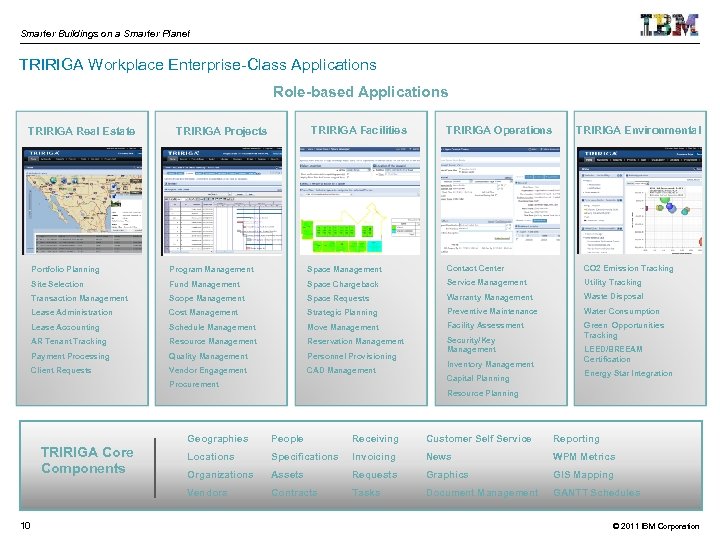Select 'LEED/BREEAM Certification' item
The image size is (720, 540).
click(613, 354)
